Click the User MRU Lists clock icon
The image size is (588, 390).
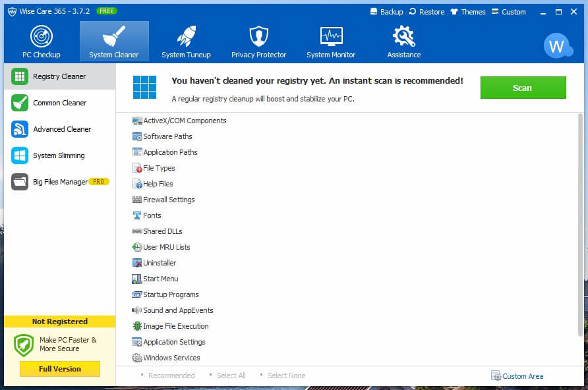137,247
